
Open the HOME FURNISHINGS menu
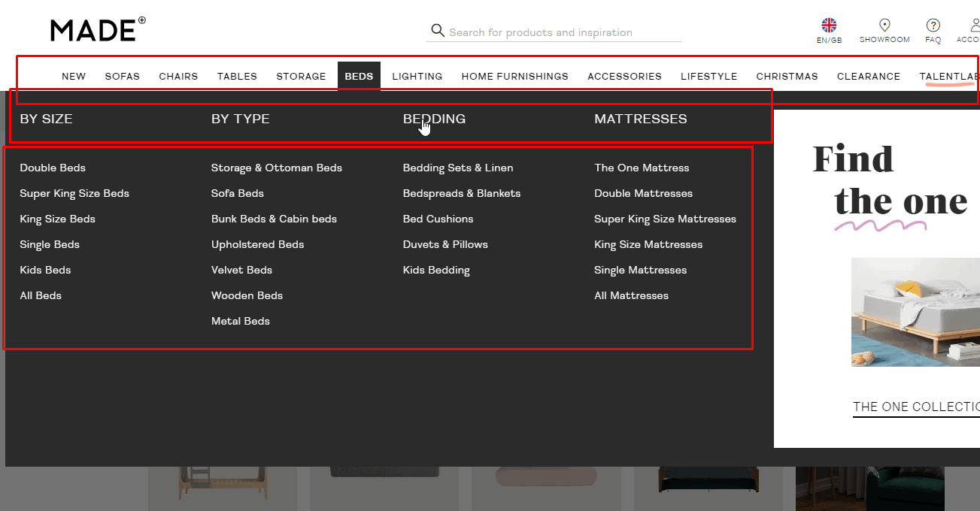click(x=514, y=76)
